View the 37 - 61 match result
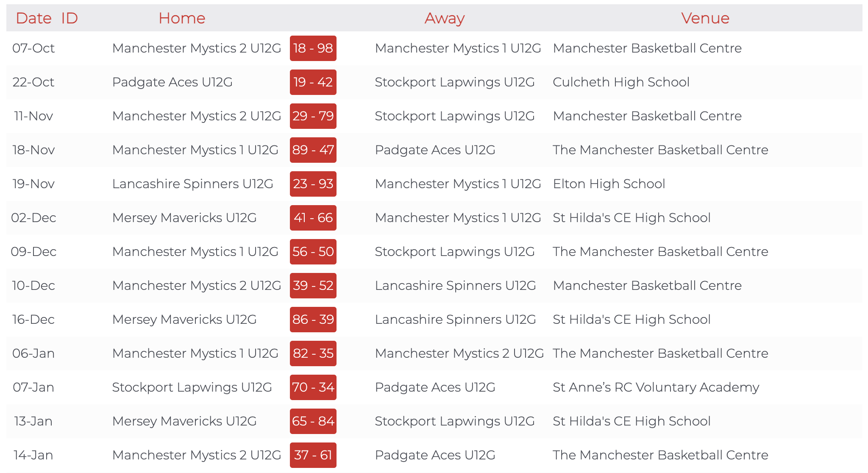Screen dimensions: 868x473 (x=313, y=455)
